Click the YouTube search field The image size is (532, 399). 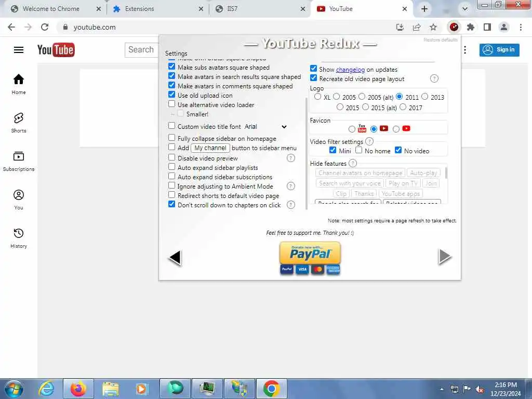pyautogui.click(x=141, y=50)
